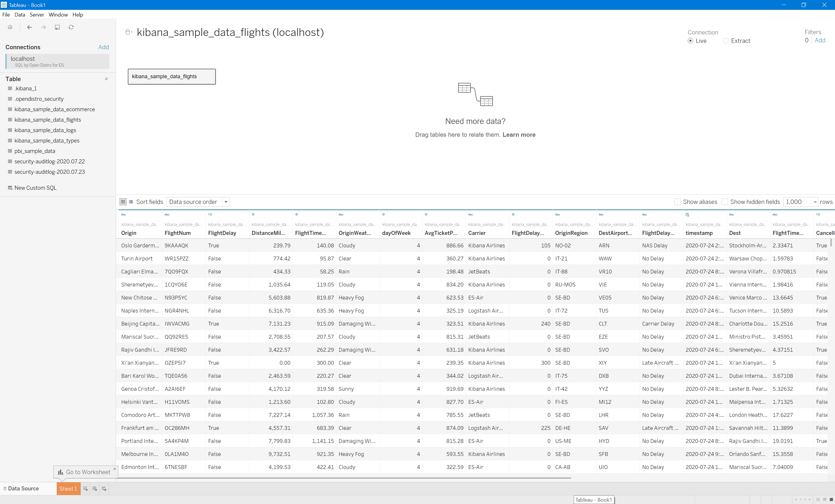Click the Show tabs icon in status bar
Viewport: 835px width, 504px height.
pos(831,500)
